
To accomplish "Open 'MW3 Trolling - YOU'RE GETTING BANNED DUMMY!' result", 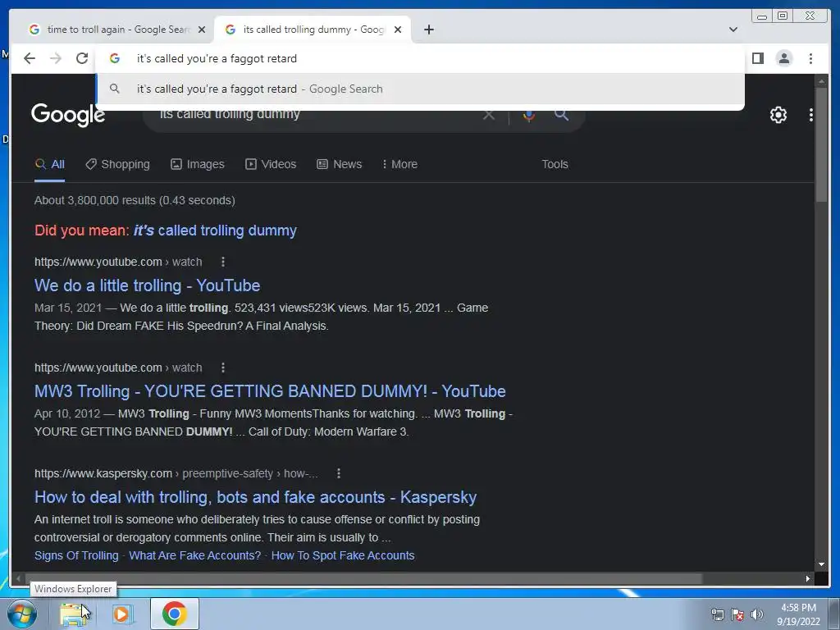I will tap(270, 391).
